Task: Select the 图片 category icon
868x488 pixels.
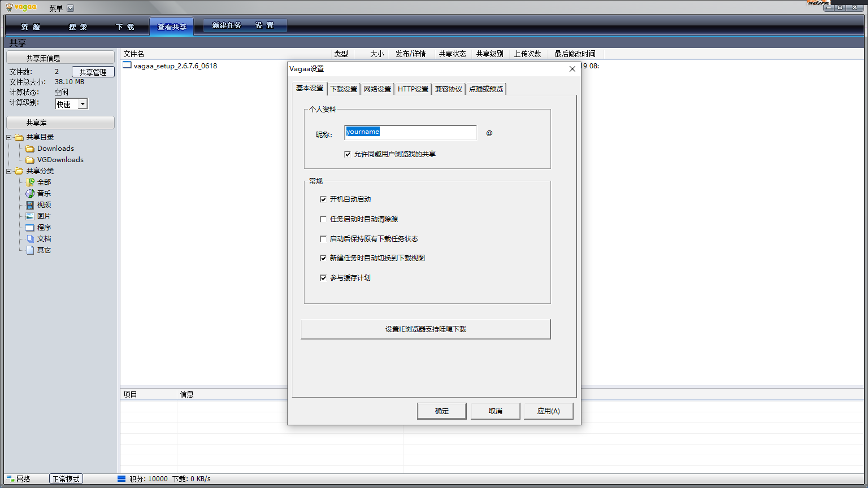Action: 30,216
